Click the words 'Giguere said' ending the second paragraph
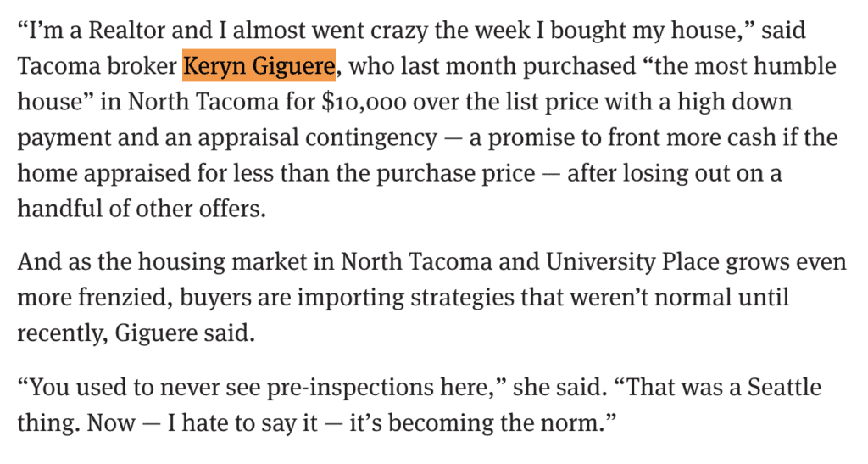 (185, 333)
